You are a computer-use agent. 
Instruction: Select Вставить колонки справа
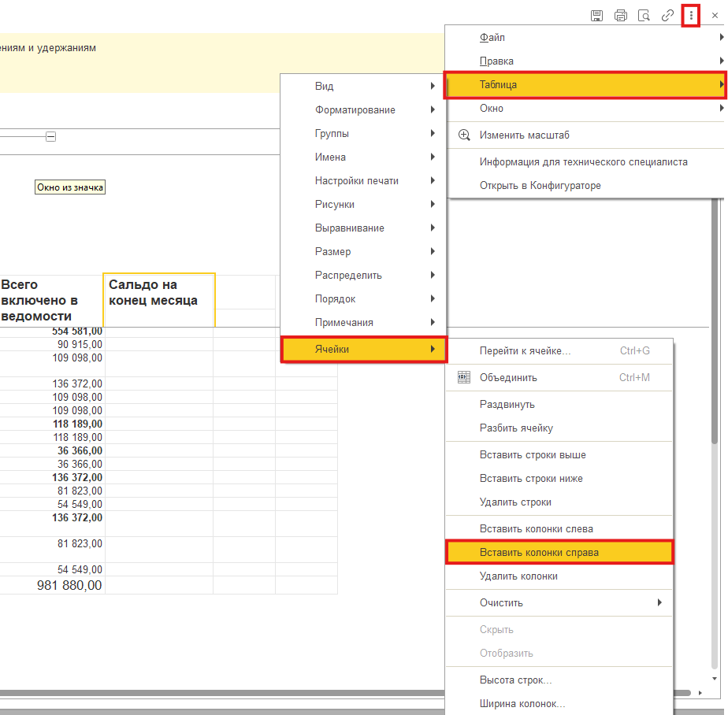[x=559, y=553]
